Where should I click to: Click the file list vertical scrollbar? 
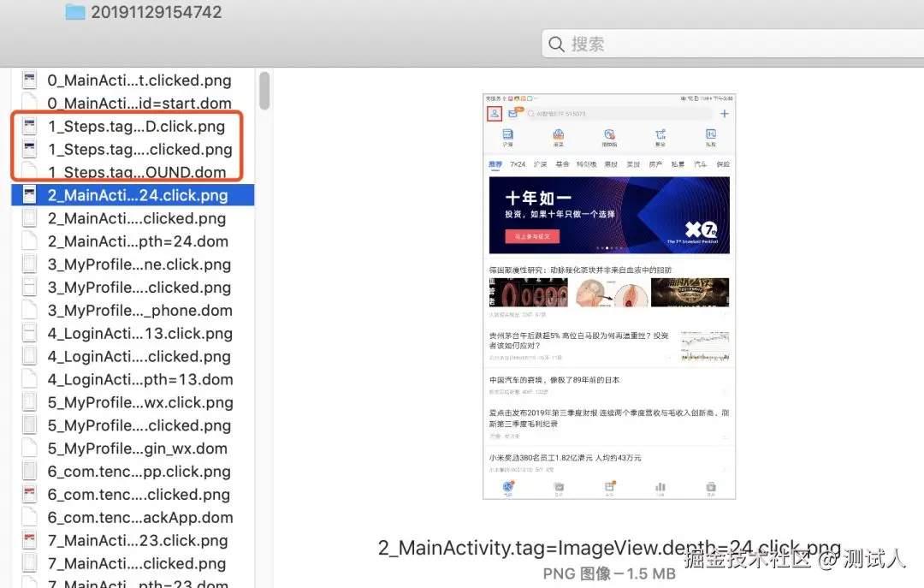click(x=264, y=90)
